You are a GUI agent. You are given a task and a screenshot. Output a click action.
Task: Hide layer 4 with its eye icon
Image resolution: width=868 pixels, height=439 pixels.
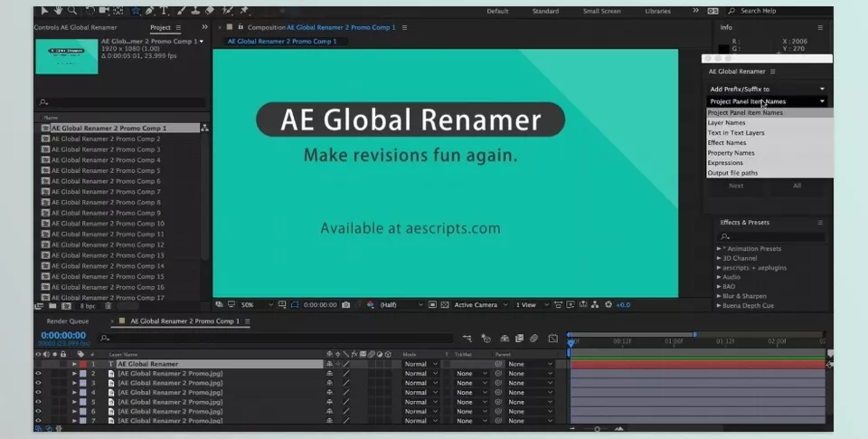pyautogui.click(x=38, y=393)
